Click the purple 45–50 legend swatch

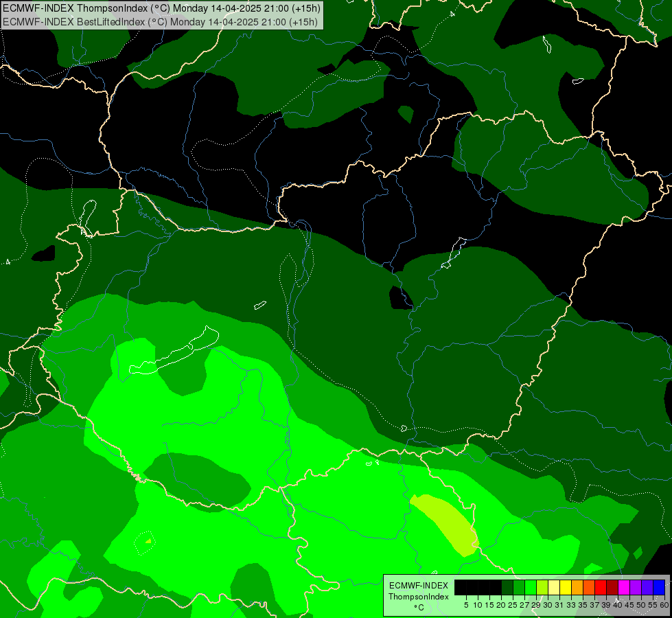636,587
